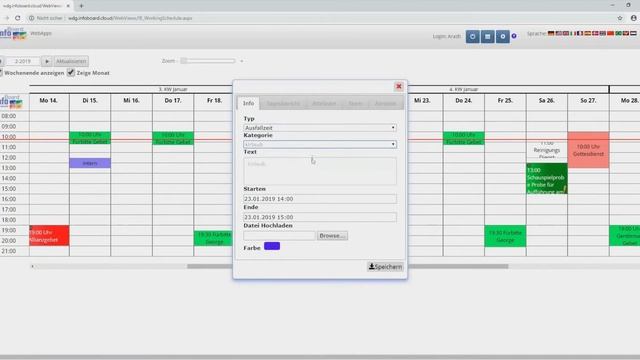Click the '15:00' time row label

(x=9, y=189)
